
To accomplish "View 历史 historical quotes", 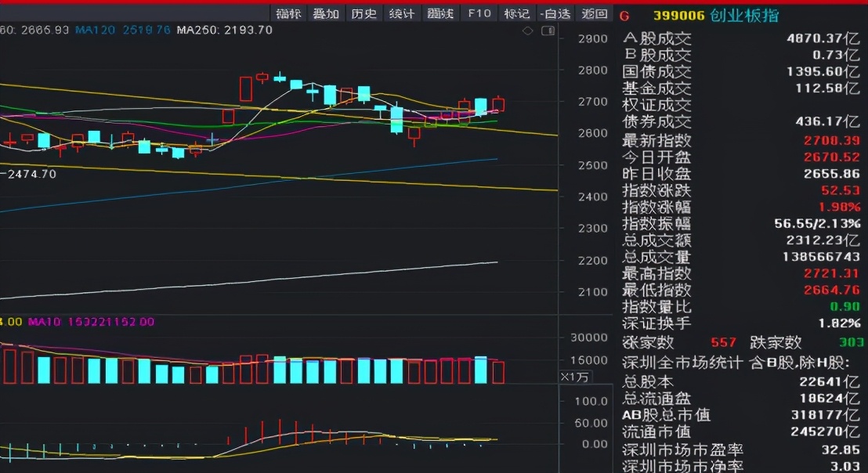I will 363,13.
